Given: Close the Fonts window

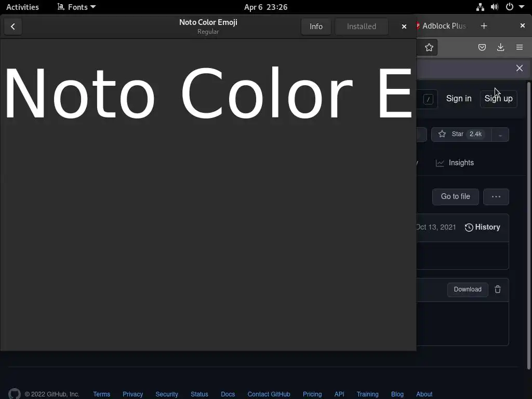Looking at the screenshot, I should (x=404, y=26).
